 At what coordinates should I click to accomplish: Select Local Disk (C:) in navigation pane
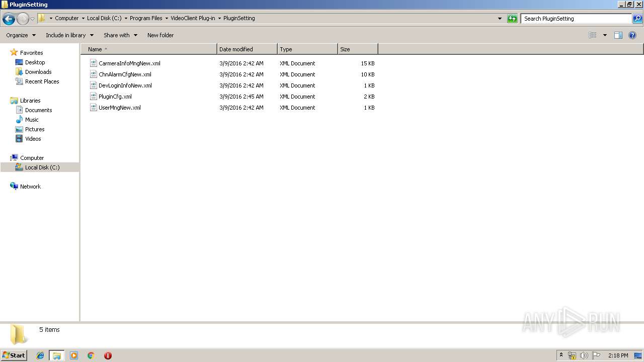tap(42, 167)
